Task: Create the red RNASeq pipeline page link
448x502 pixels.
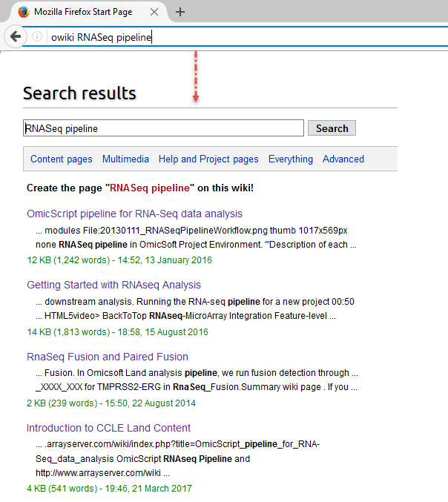Action: coord(151,188)
